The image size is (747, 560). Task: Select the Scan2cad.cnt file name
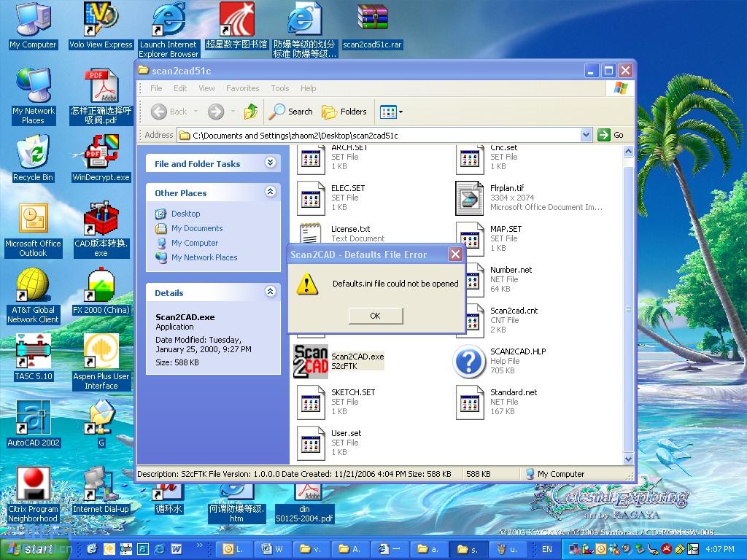(514, 311)
